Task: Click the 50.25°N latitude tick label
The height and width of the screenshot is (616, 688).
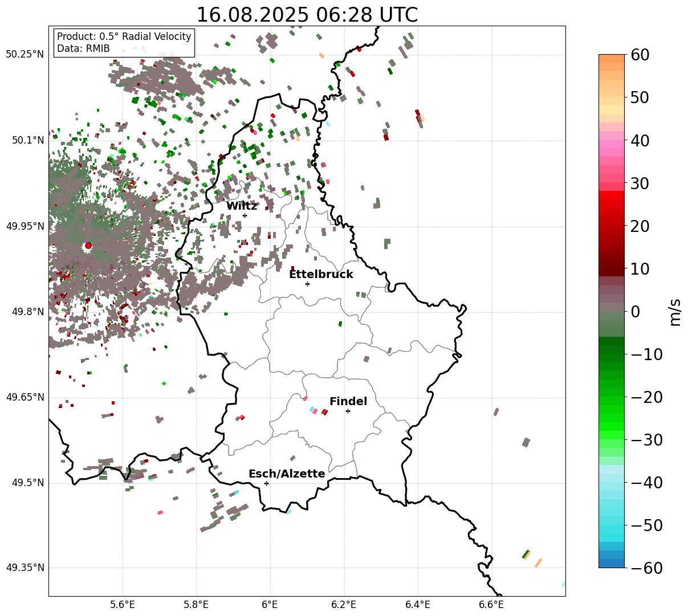Action: tap(25, 55)
